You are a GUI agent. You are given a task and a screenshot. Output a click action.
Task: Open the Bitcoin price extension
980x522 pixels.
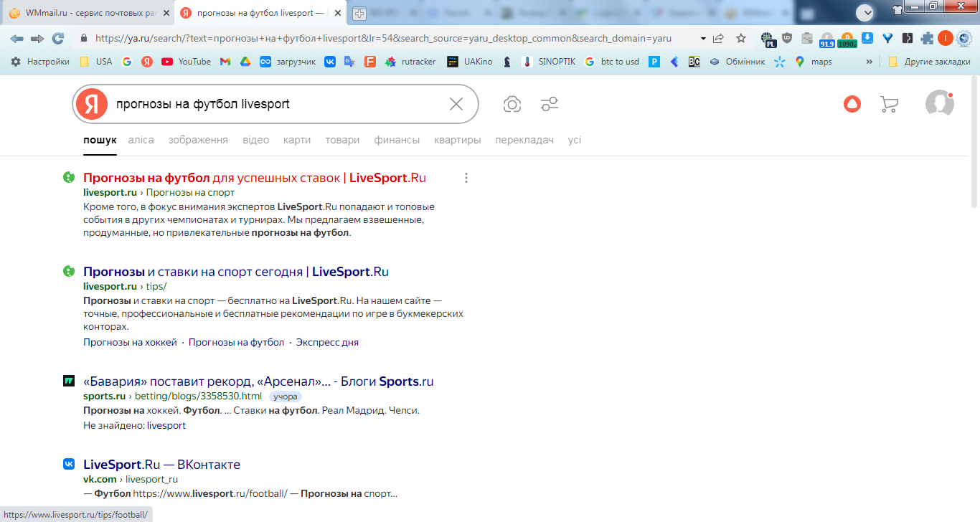coord(847,39)
